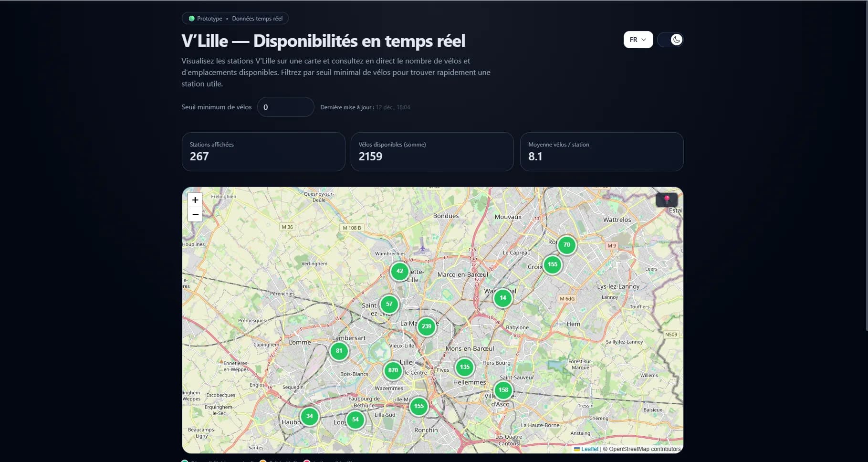Open the cluster marker labeled 70
This screenshot has width=868, height=462.
[x=567, y=245]
